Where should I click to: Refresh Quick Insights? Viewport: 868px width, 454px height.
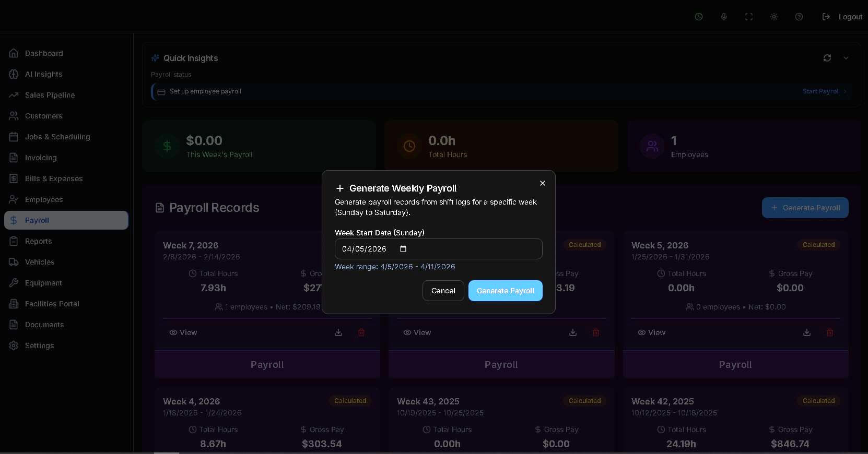827,58
